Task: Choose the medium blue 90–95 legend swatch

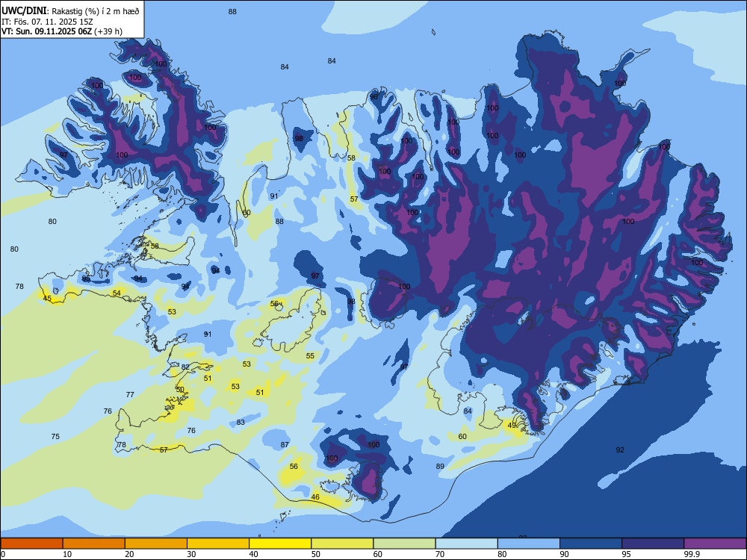Action: click(x=591, y=544)
